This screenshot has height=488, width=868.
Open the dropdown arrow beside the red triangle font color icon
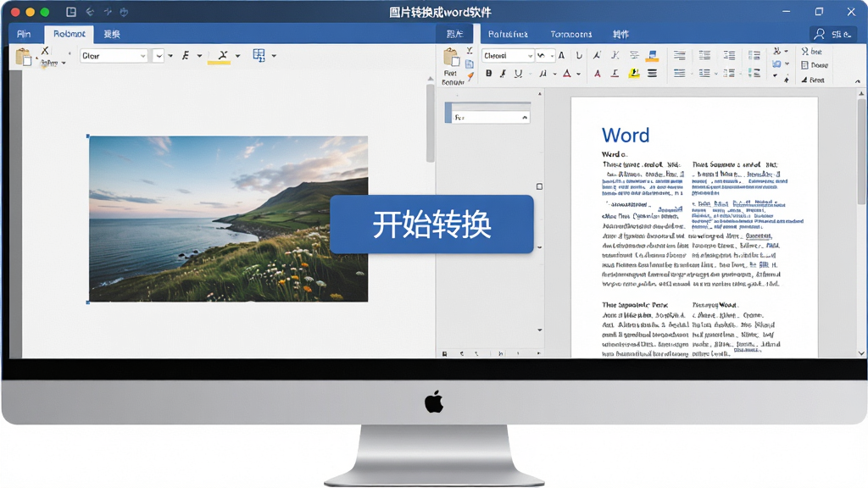[x=578, y=74]
